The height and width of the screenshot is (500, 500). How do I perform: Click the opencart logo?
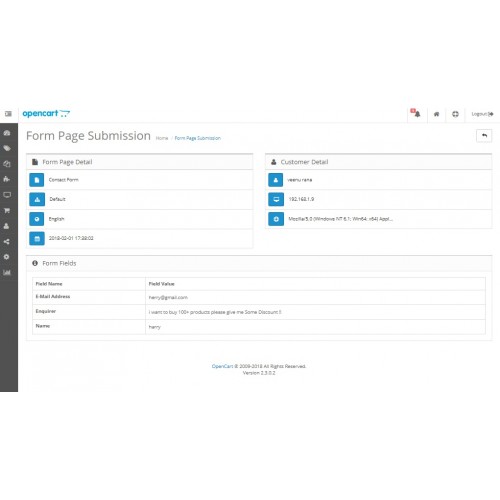pos(46,113)
